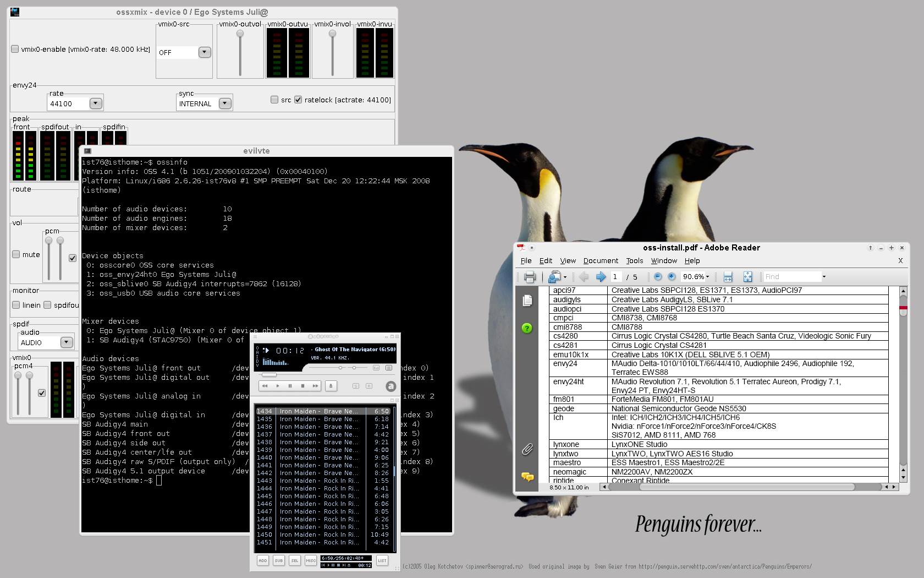Expand the collaborate icon's dropdown arrow
The width and height of the screenshot is (924, 578).
[565, 277]
